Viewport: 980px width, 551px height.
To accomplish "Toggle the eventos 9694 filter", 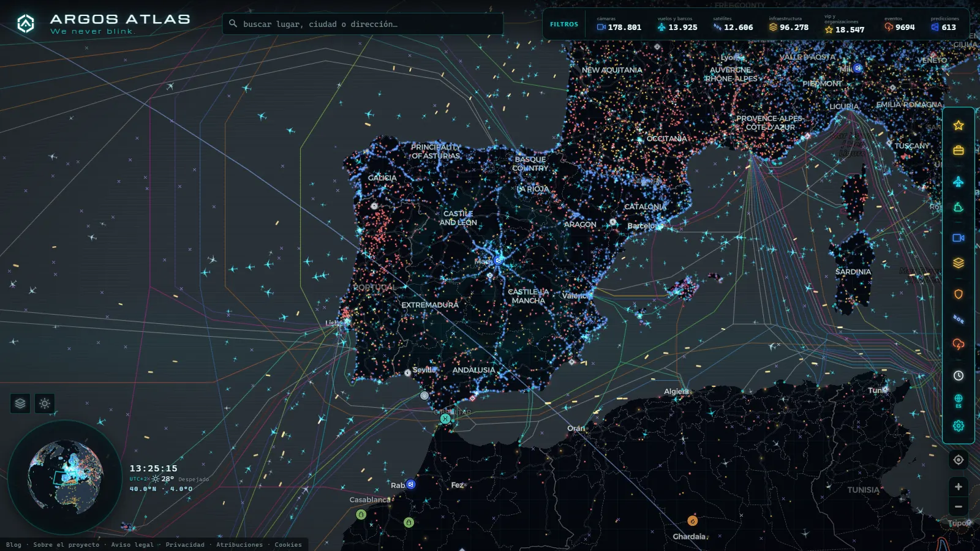I will (x=899, y=24).
